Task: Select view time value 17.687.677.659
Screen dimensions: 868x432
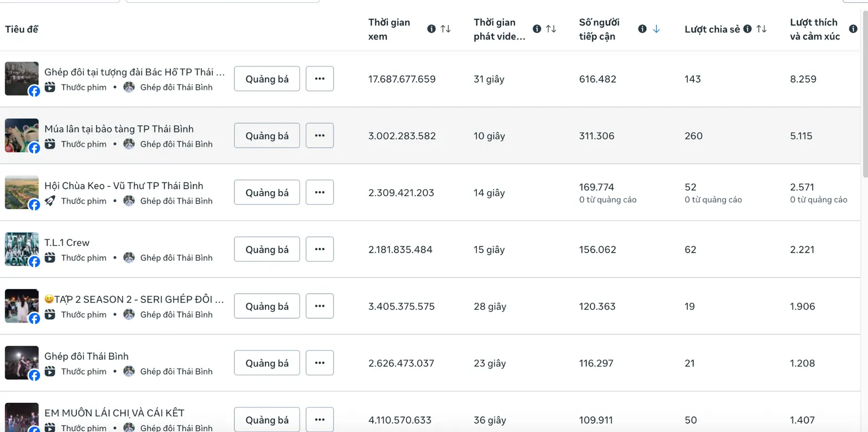Action: click(402, 79)
